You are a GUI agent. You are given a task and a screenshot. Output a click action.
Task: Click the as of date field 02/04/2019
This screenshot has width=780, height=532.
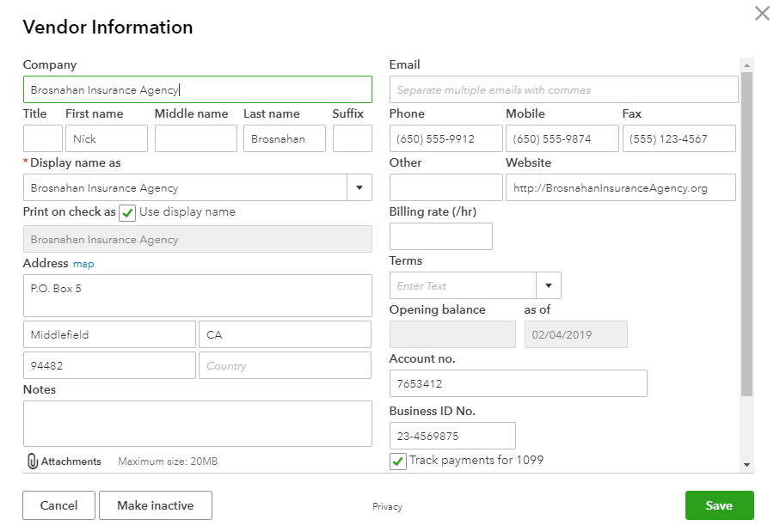[x=576, y=334]
